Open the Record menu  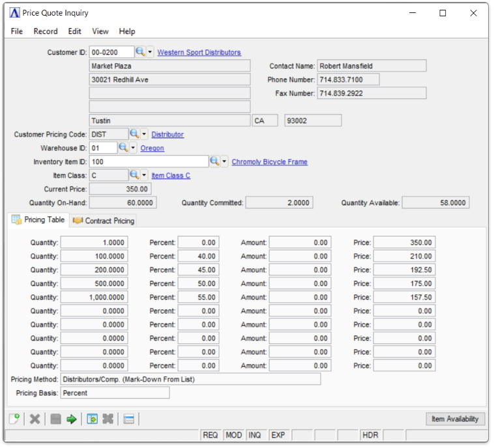click(x=46, y=31)
